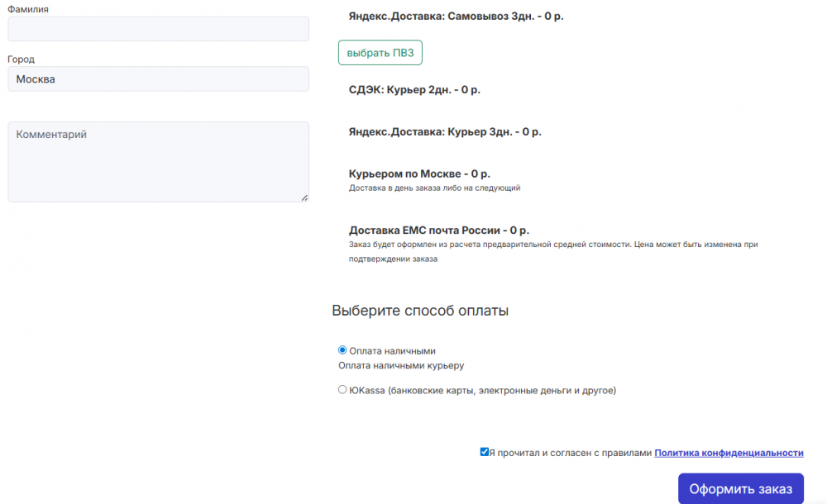Image resolution: width=827 pixels, height=504 pixels.
Task: Click the Город field containing Москва
Action: point(158,79)
